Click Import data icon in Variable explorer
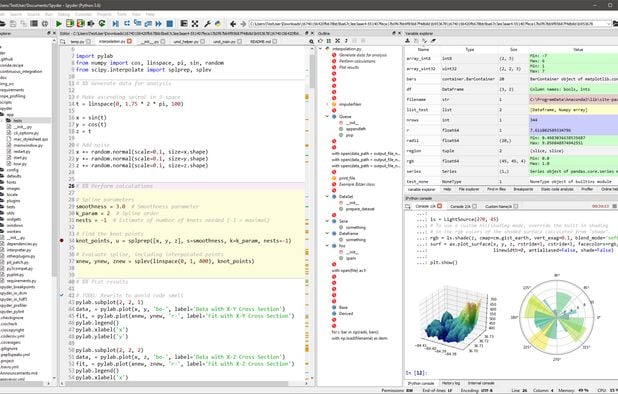618x394 pixels. point(408,40)
